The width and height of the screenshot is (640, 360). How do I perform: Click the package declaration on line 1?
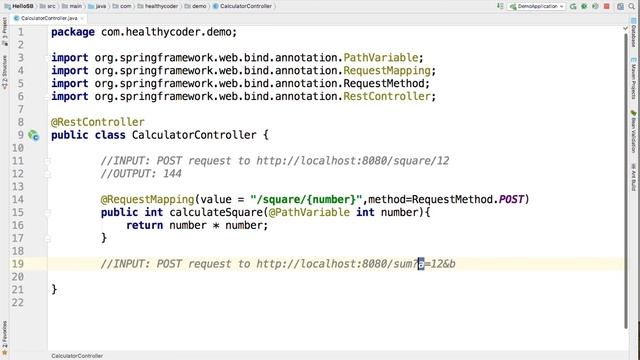pos(144,32)
